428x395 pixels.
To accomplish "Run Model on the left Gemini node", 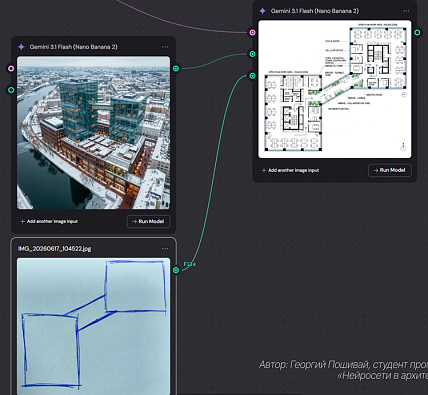I will (x=148, y=221).
